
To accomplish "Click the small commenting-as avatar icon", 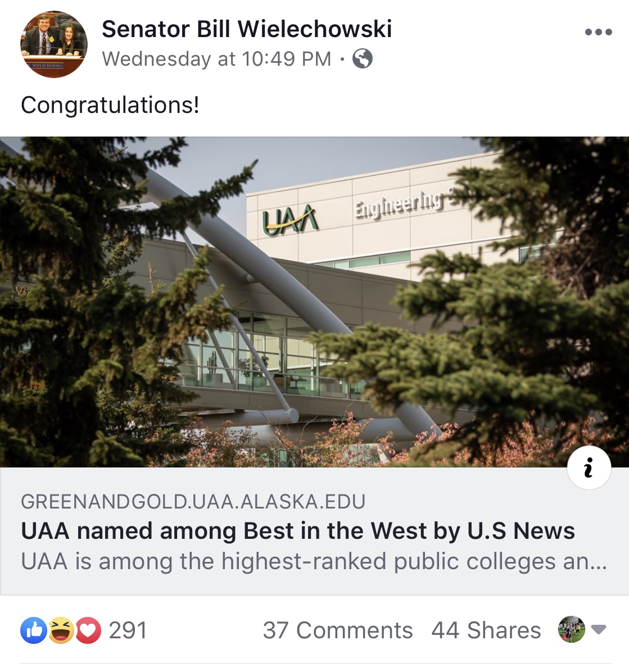I will tap(571, 629).
